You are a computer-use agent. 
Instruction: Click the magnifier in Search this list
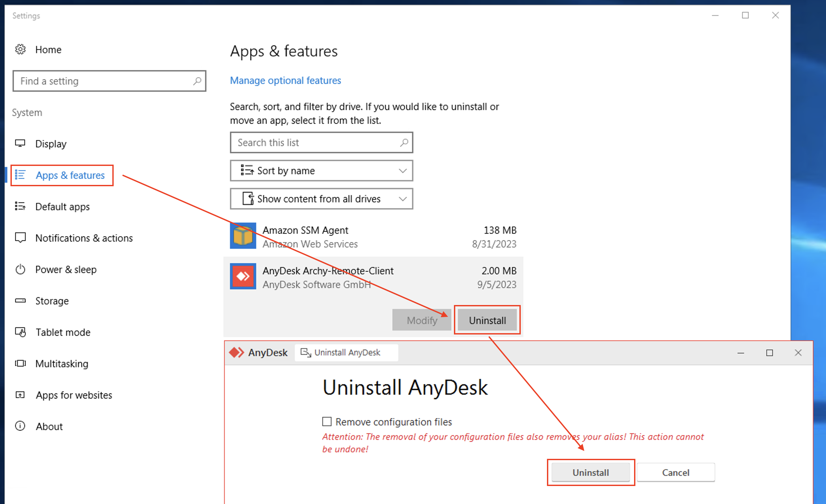pyautogui.click(x=404, y=143)
